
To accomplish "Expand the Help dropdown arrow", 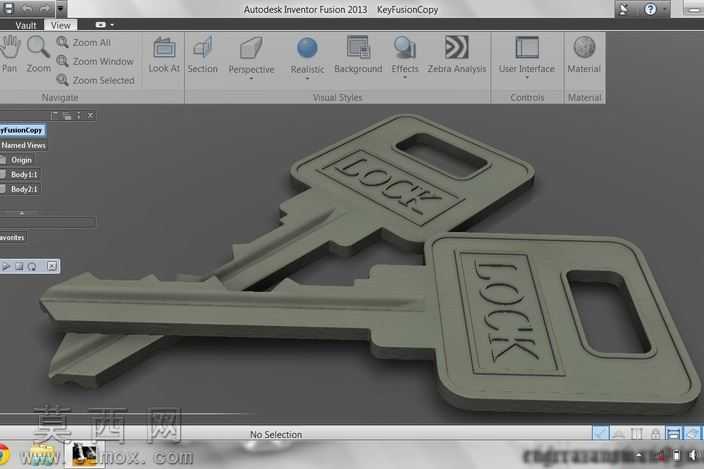I will (664, 9).
